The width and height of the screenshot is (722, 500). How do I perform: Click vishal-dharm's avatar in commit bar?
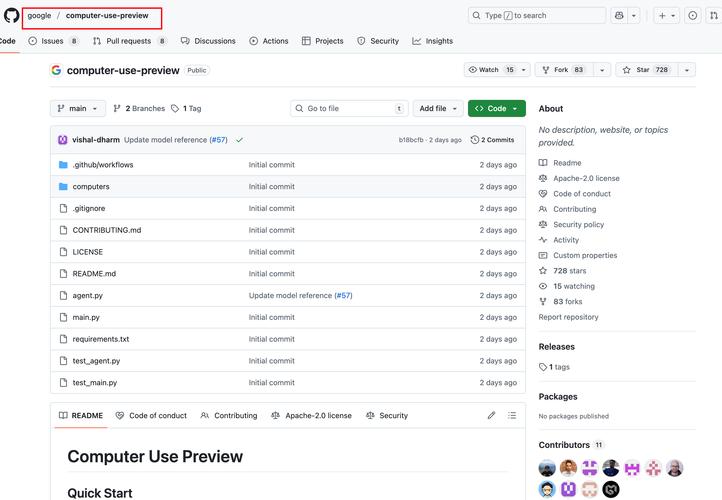63,140
